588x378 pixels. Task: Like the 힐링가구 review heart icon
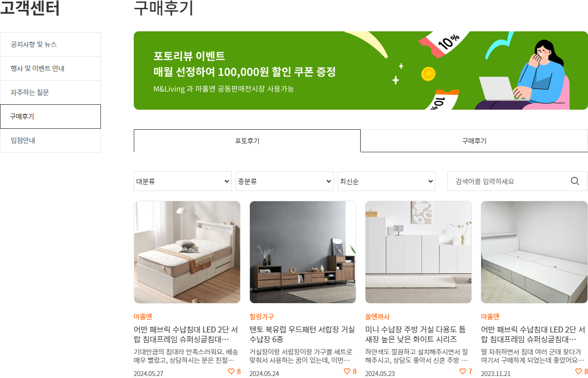[347, 371]
